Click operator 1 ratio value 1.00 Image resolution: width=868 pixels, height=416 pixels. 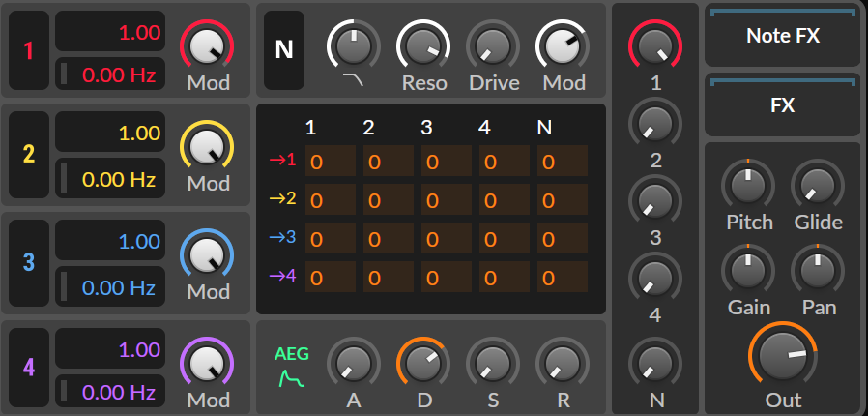110,32
